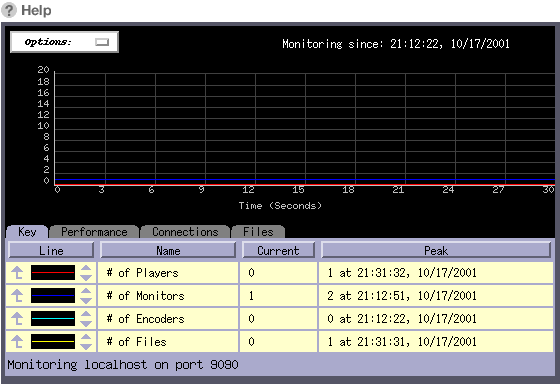This screenshot has width=560, height=384.
Task: Select the # of Encoders name cell
Action: coord(168,319)
